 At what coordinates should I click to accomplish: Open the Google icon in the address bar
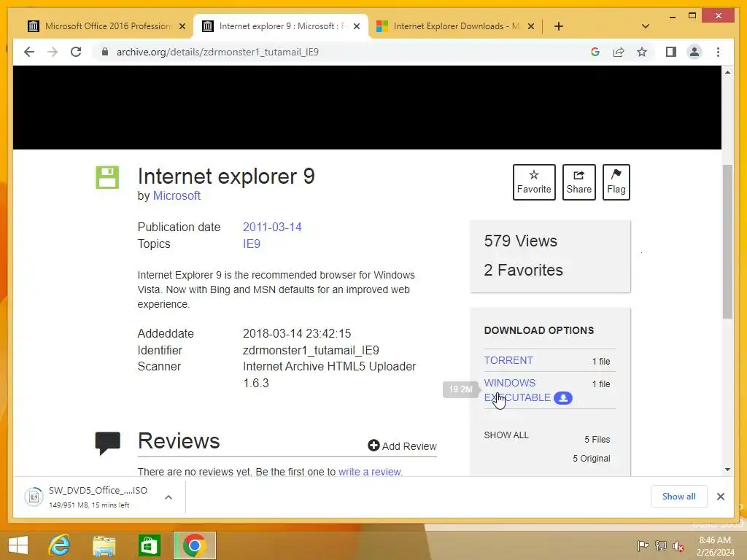coord(595,52)
